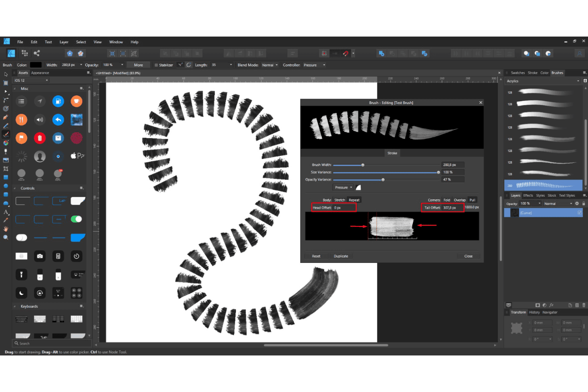Click the Designer persona icon in toolbar
This screenshot has width=588, height=392.
coord(12,53)
